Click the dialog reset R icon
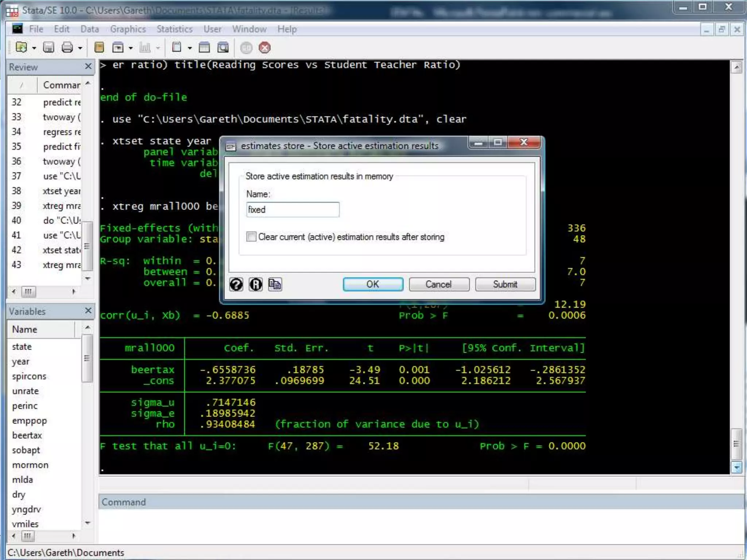 (x=255, y=284)
